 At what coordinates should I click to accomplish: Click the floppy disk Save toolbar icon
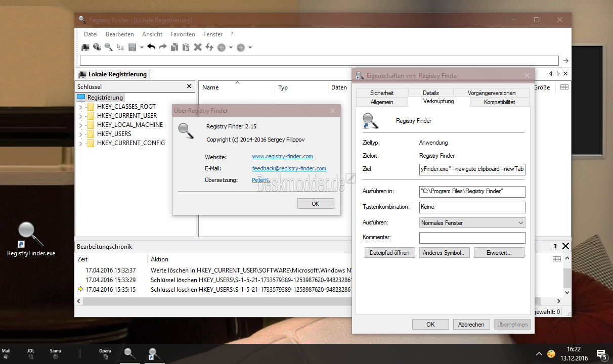[x=133, y=47]
